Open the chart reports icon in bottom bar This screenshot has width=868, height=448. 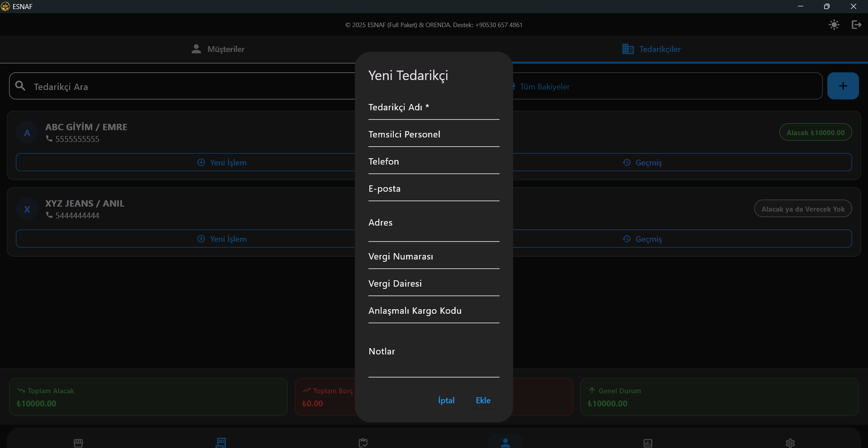tap(648, 443)
